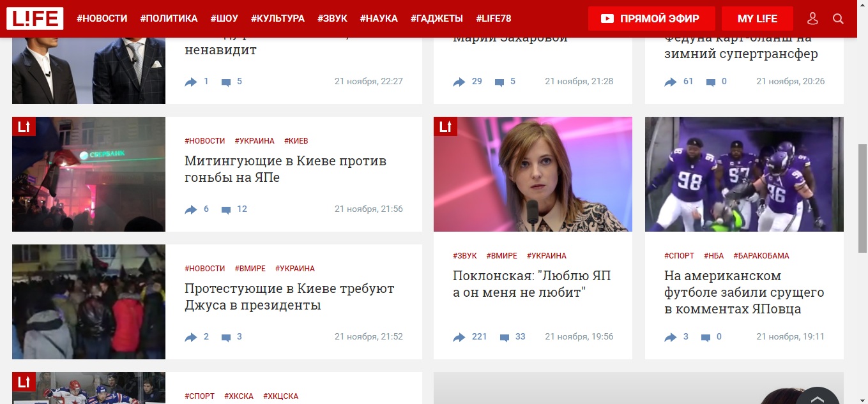868x404 pixels.
Task: Click comment icon on 22:27 article
Action: click(226, 82)
